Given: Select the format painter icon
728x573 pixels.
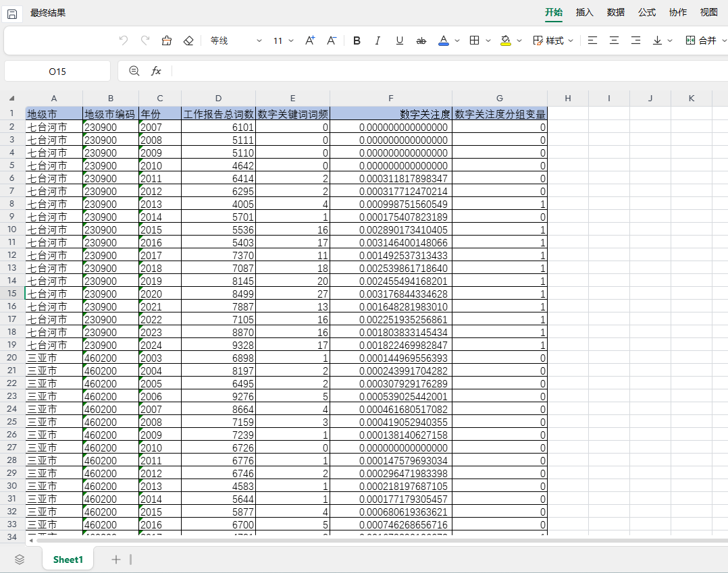Looking at the screenshot, I should click(x=167, y=40).
